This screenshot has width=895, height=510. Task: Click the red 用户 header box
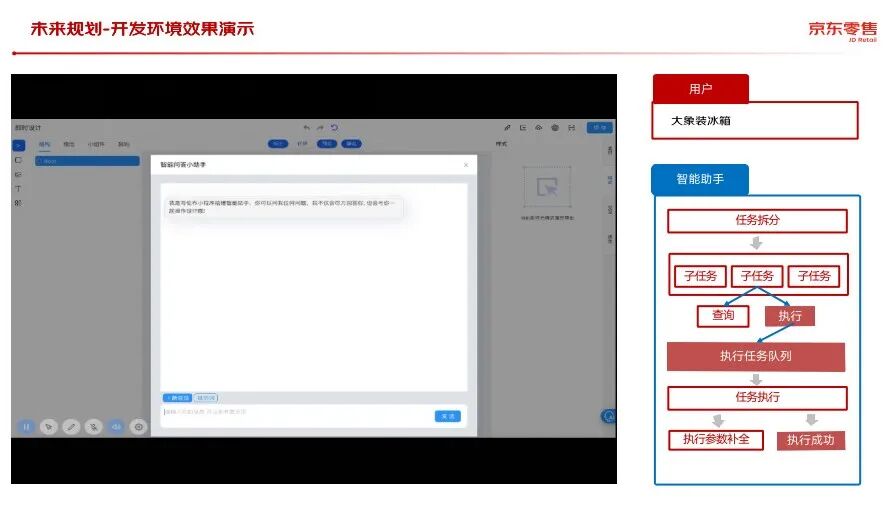[x=700, y=89]
